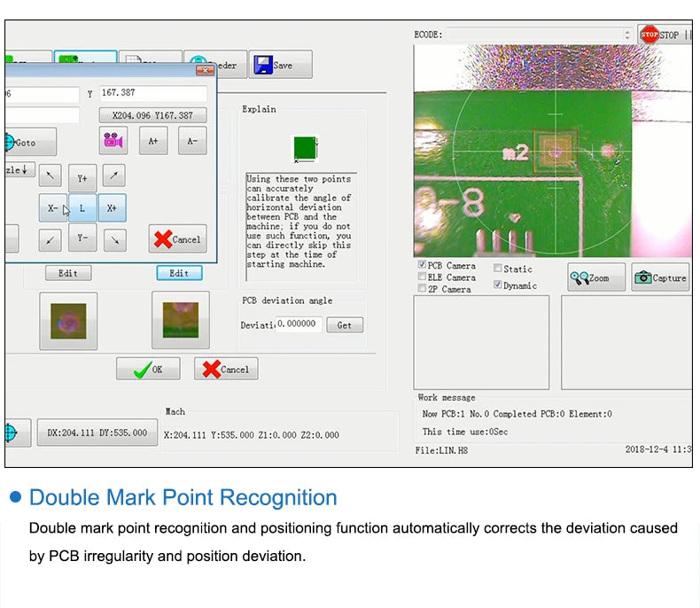The width and height of the screenshot is (700, 608).
Task: Enable the ELE Camera checkbox
Action: tap(422, 277)
